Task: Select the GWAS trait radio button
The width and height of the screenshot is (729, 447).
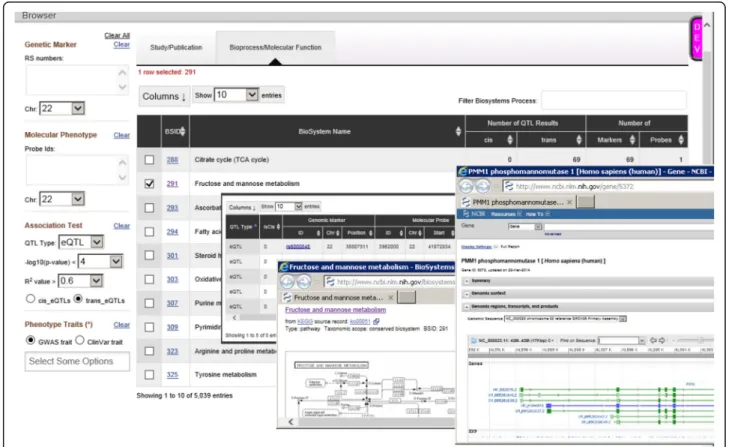Action: coord(31,340)
